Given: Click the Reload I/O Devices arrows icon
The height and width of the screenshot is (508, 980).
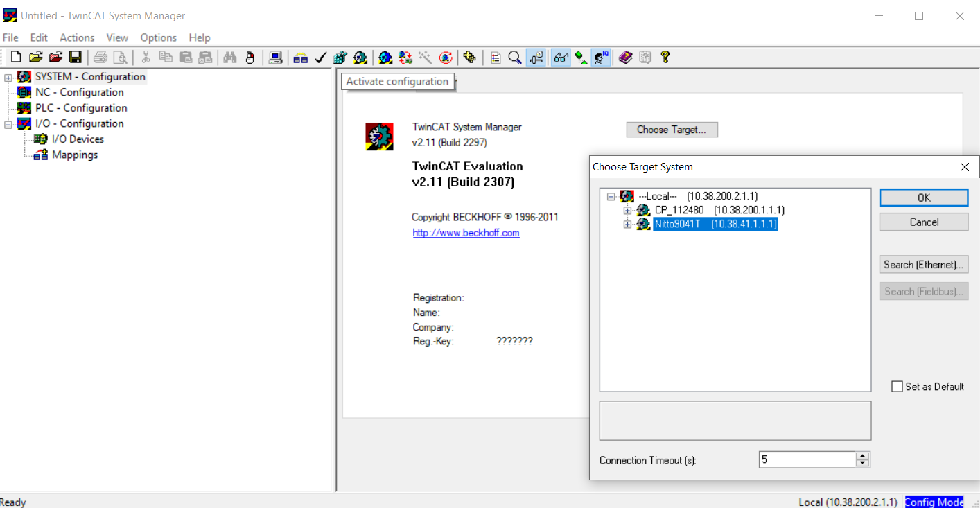Looking at the screenshot, I should click(x=405, y=58).
